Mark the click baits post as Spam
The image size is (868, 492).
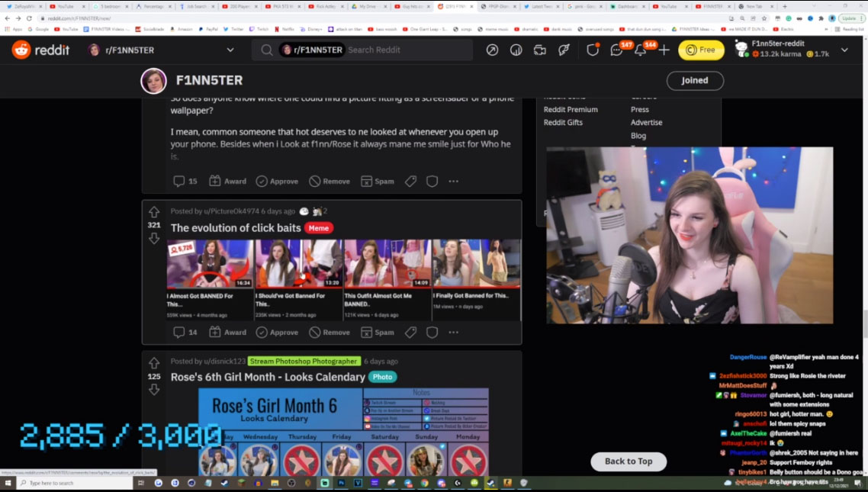(x=377, y=332)
